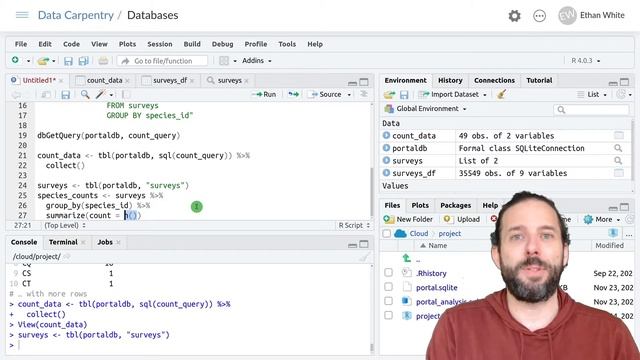This screenshot has height=360, width=640.
Task: Click the source editor save icon
Action: pyautogui.click(x=65, y=95)
